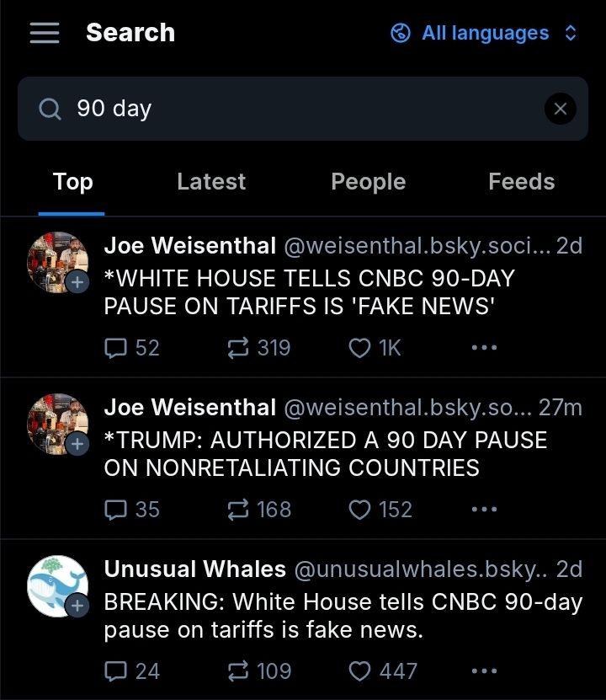Open more options on the 1K-likes post
Image resolution: width=606 pixels, height=700 pixels.
tap(484, 347)
